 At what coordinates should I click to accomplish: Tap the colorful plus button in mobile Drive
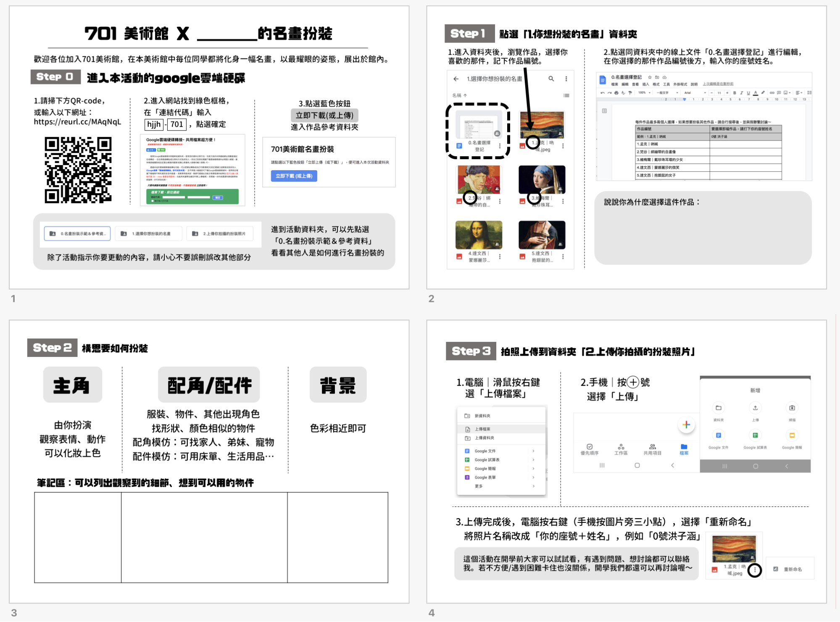pyautogui.click(x=686, y=425)
